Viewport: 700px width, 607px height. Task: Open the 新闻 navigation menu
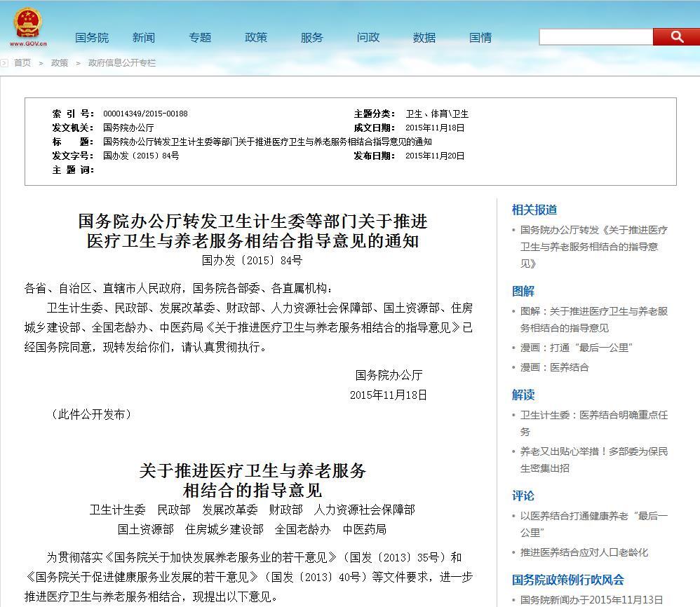click(144, 38)
